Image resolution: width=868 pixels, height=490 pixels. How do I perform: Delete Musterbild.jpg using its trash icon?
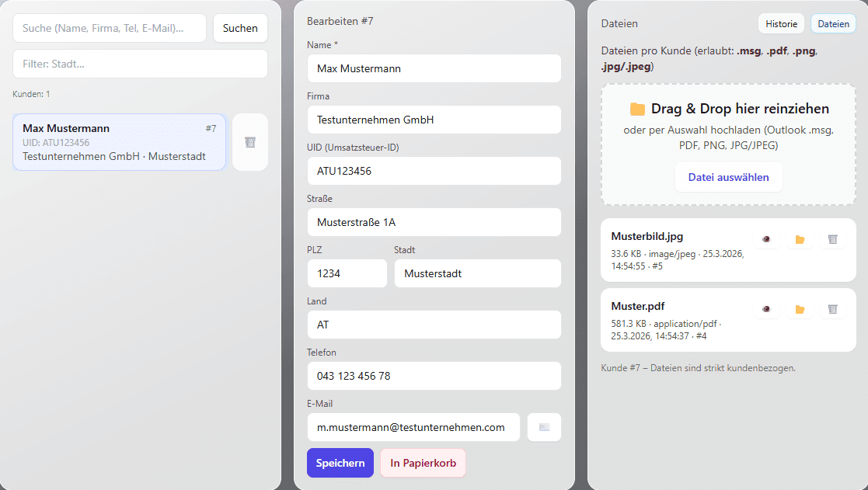click(x=832, y=239)
